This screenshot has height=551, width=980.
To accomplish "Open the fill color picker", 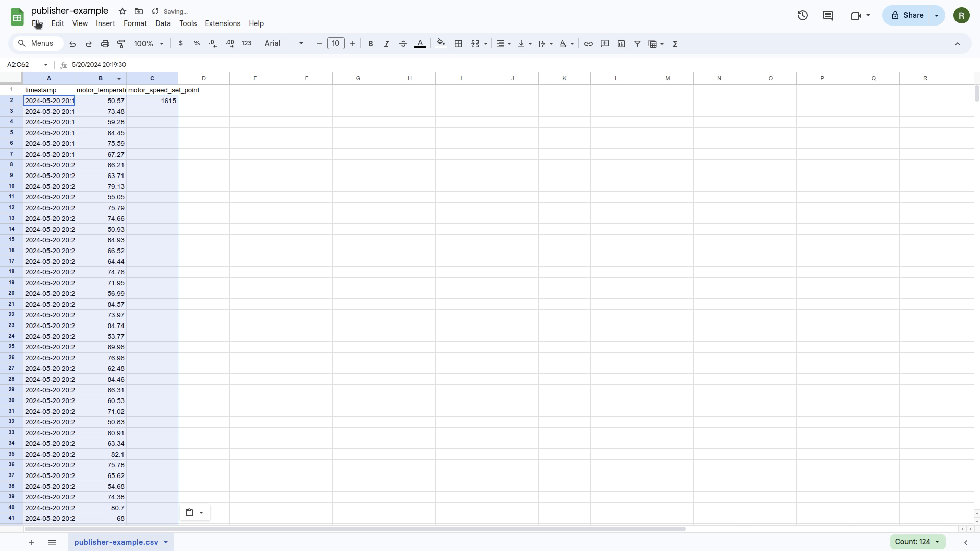I will (441, 44).
